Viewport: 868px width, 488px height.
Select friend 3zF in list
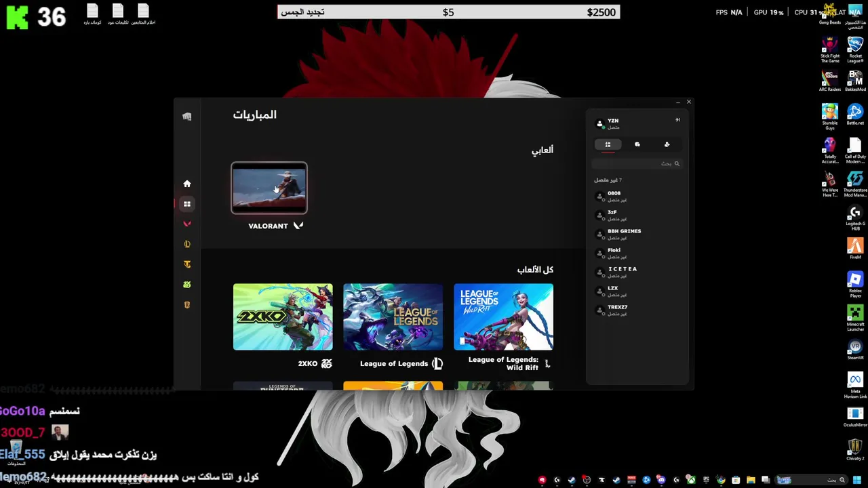coord(636,216)
